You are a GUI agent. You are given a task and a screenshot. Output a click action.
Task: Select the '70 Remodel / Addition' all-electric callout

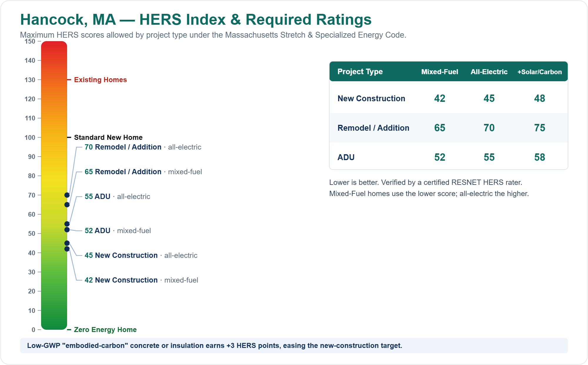tap(143, 147)
